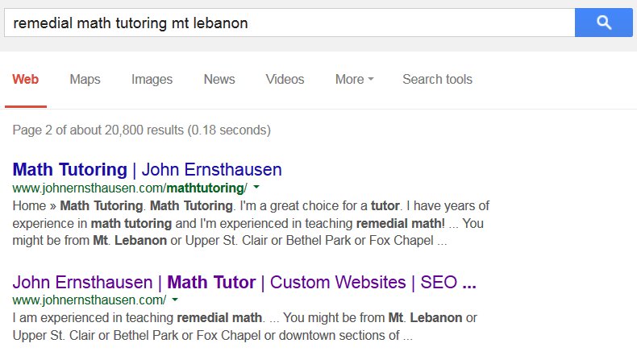Click the small caret next to More
This screenshot has height=364, width=637.
pos(370,79)
